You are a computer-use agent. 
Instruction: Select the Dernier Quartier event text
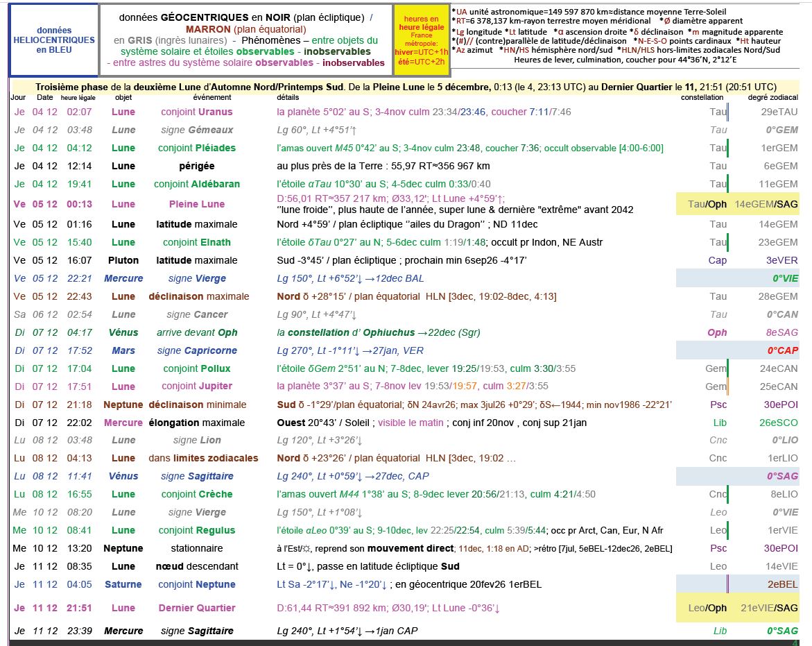click(x=197, y=608)
